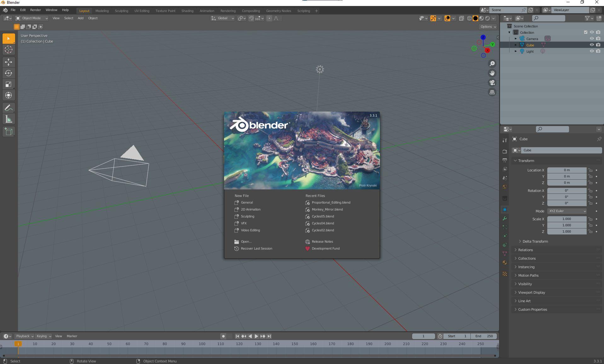The width and height of the screenshot is (604, 364).
Task: Open the Tool properties tab
Action: [505, 140]
